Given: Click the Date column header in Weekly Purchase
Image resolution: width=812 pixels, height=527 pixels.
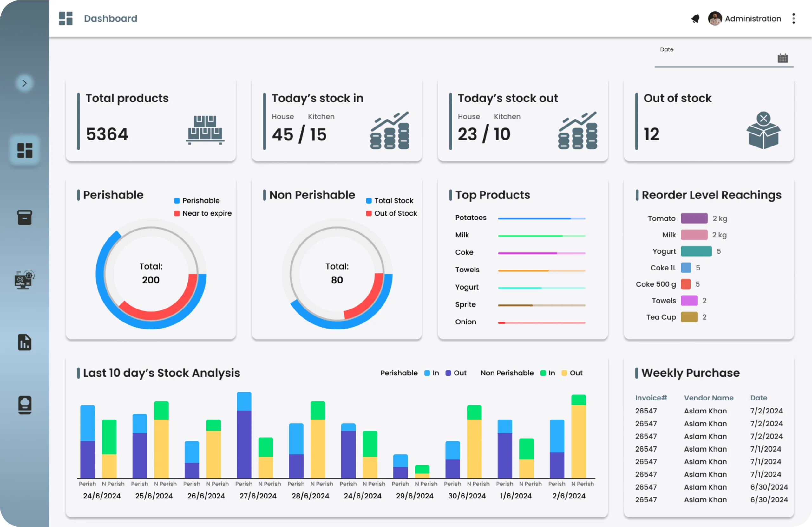Looking at the screenshot, I should (758, 398).
